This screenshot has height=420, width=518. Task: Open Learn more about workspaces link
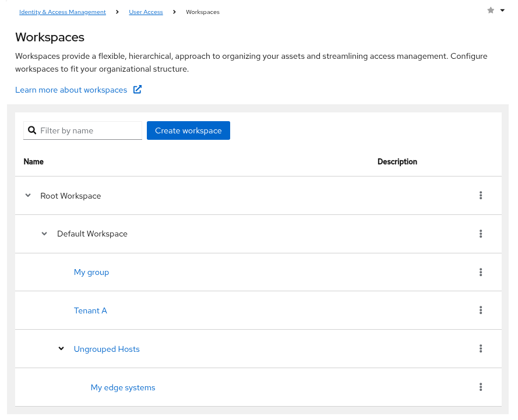(71, 90)
